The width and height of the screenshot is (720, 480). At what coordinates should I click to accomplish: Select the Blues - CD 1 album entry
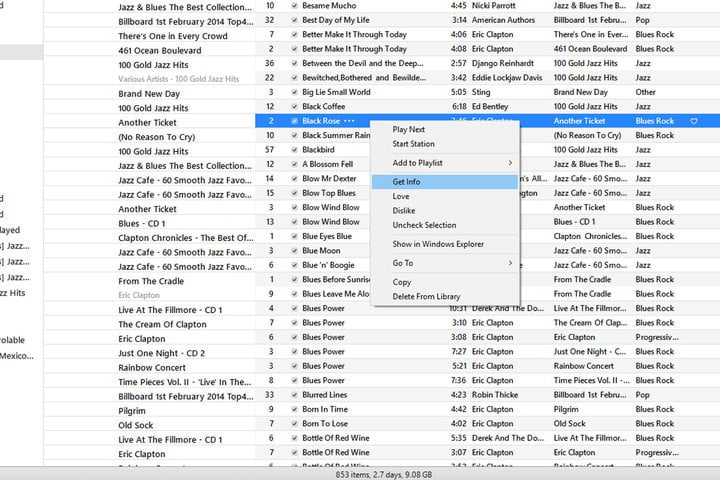coord(142,224)
